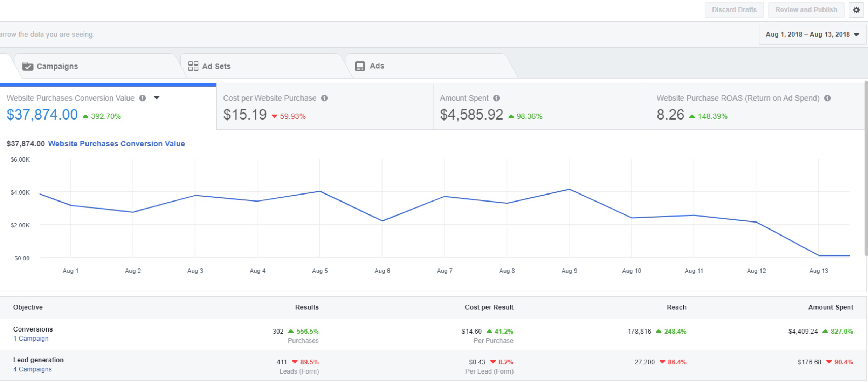
Task: Click the chart data point at Aug 9
Action: point(569,189)
